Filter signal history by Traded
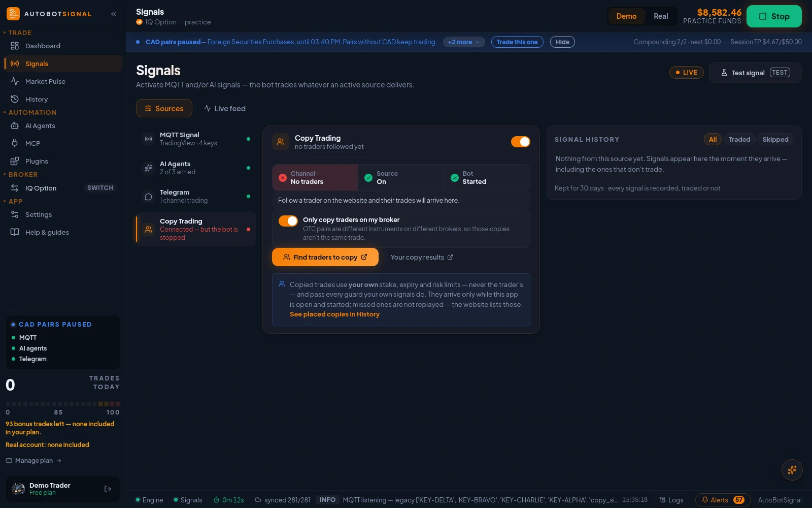 [x=739, y=140]
